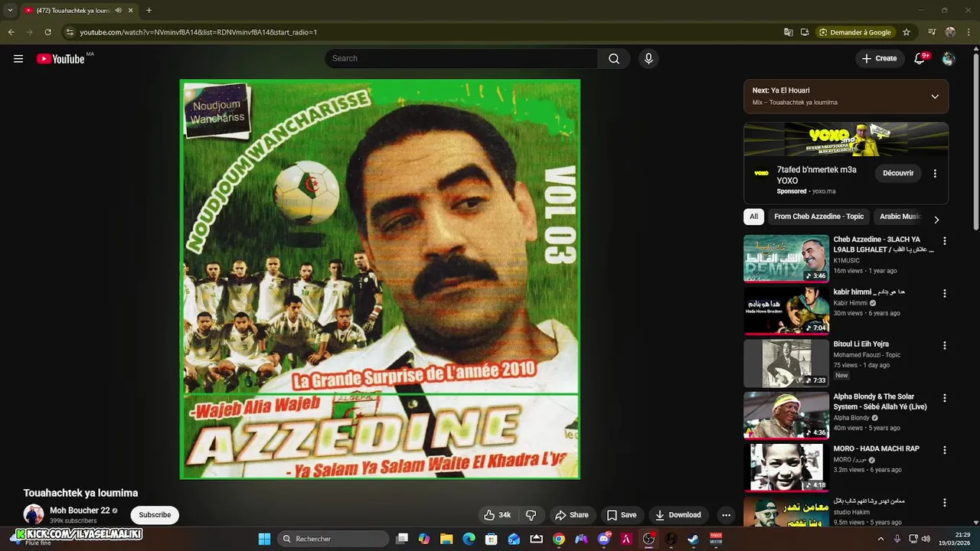Click in the YouTube search field
The image size is (980, 551).
click(462, 59)
